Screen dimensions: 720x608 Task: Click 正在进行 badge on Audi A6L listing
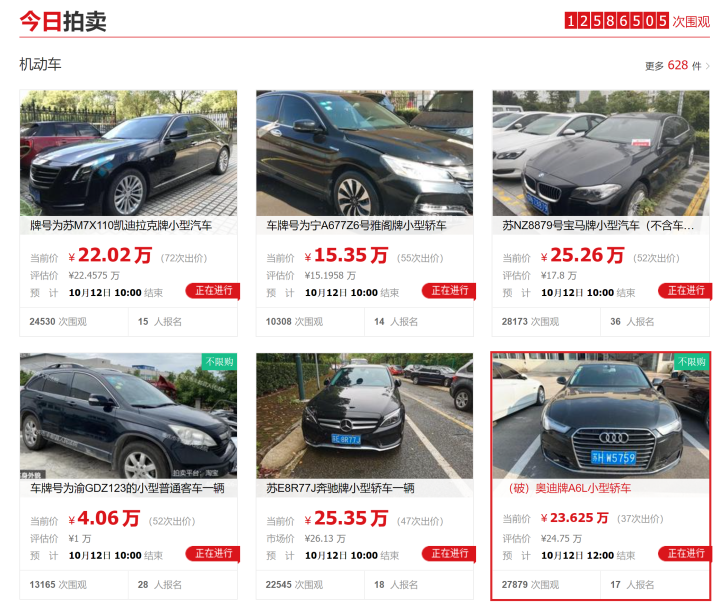tap(685, 553)
